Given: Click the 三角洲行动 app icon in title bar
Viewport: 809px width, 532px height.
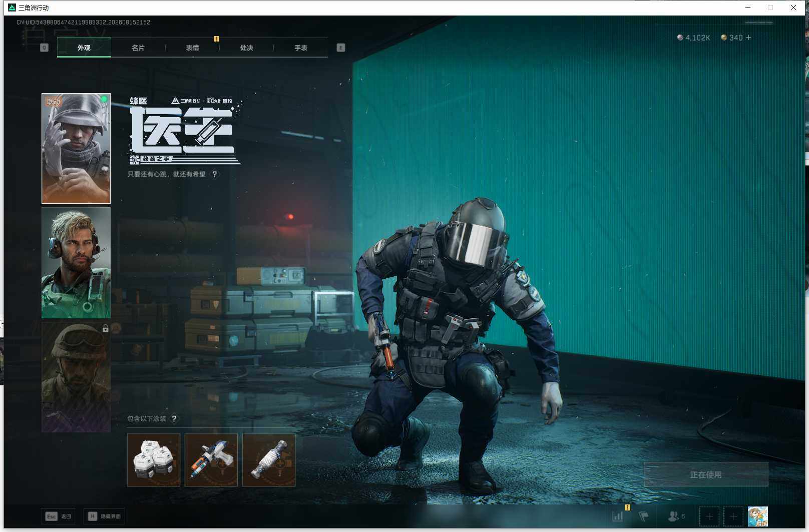Looking at the screenshot, I should tap(12, 8).
